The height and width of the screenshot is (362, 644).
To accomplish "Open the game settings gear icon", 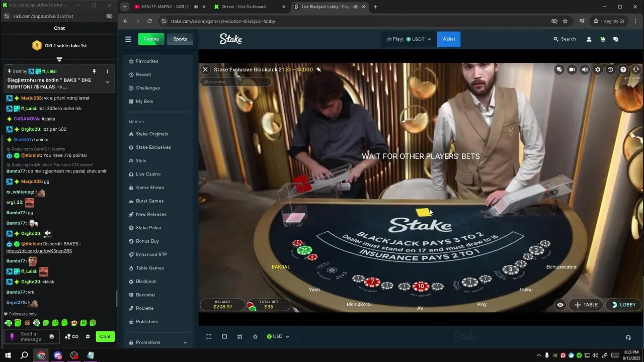I will click(598, 70).
